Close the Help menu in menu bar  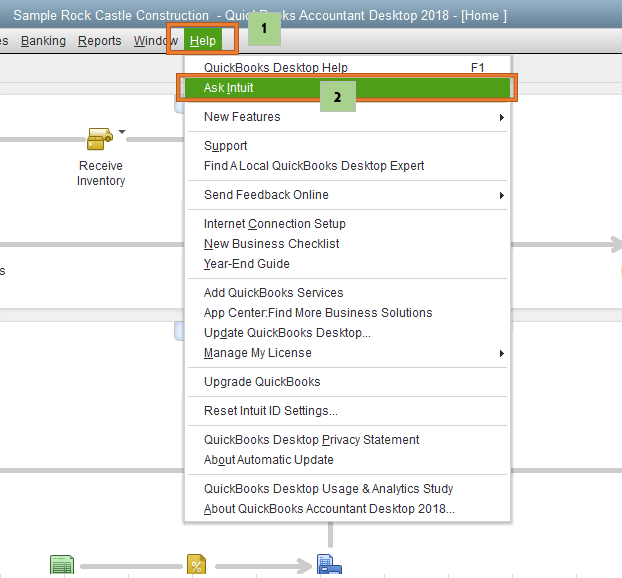203,41
